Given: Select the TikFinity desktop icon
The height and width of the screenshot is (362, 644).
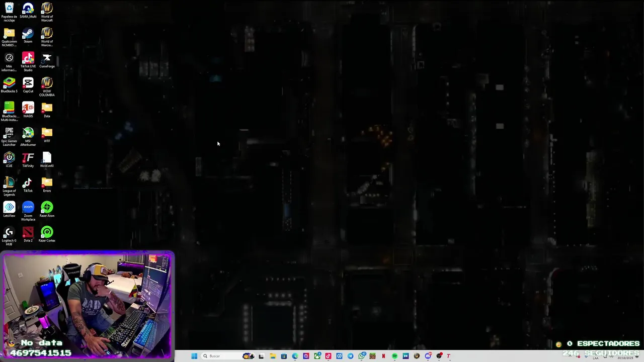Looking at the screenshot, I should click(28, 160).
